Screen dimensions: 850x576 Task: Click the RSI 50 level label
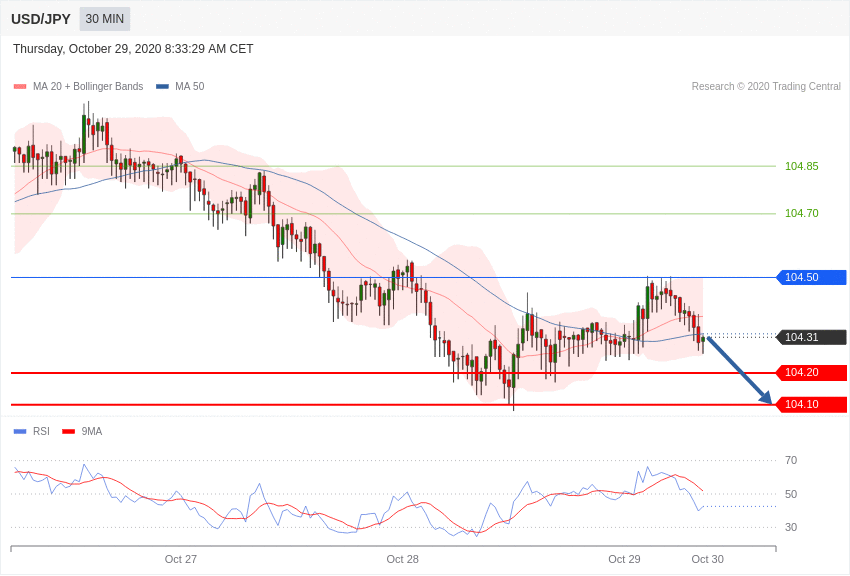(791, 494)
